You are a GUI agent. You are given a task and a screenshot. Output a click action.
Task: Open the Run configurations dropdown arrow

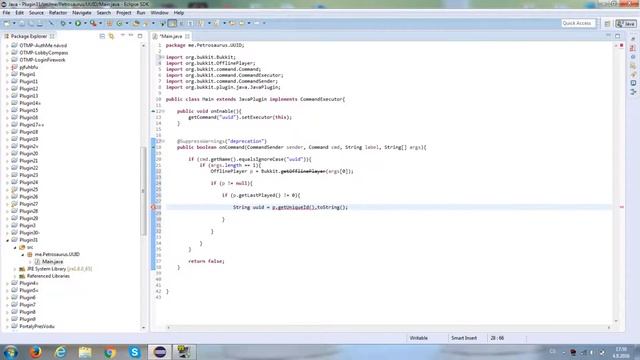click(85, 23)
